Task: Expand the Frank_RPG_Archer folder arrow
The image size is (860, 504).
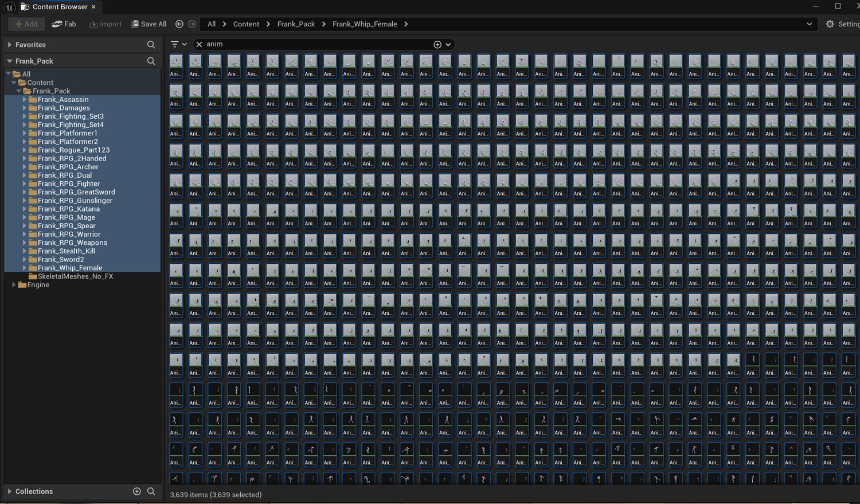Action: click(25, 167)
